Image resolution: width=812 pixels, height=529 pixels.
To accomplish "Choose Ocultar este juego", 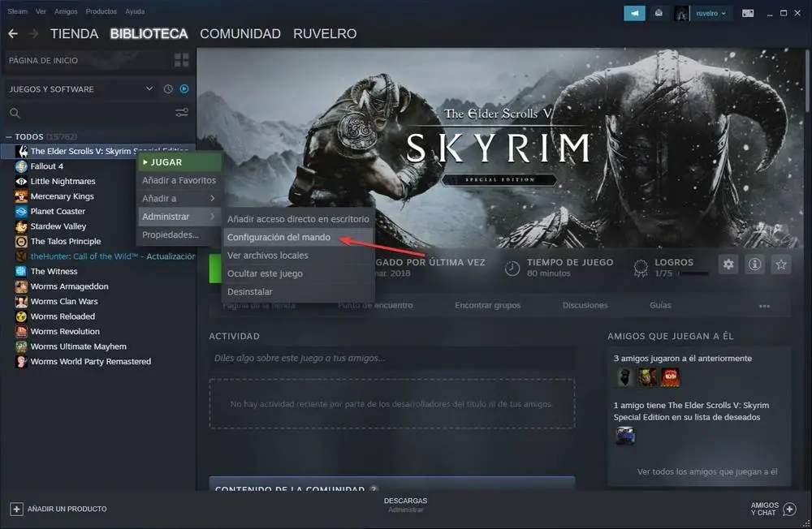I will 298,273.
